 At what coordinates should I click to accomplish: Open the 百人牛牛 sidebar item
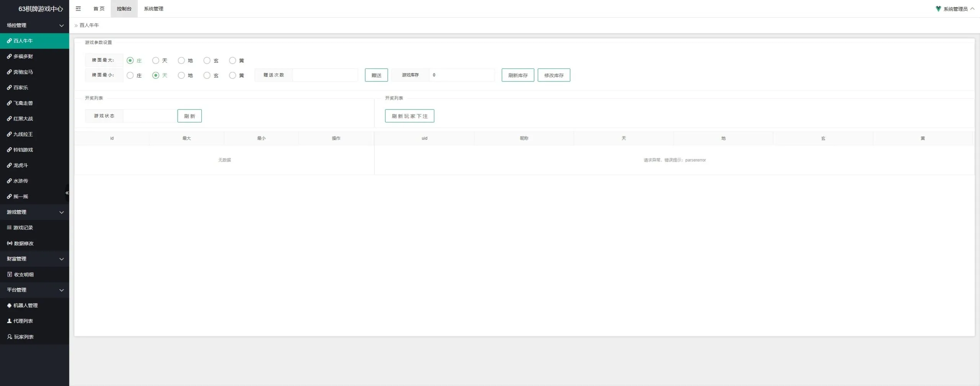(34, 41)
